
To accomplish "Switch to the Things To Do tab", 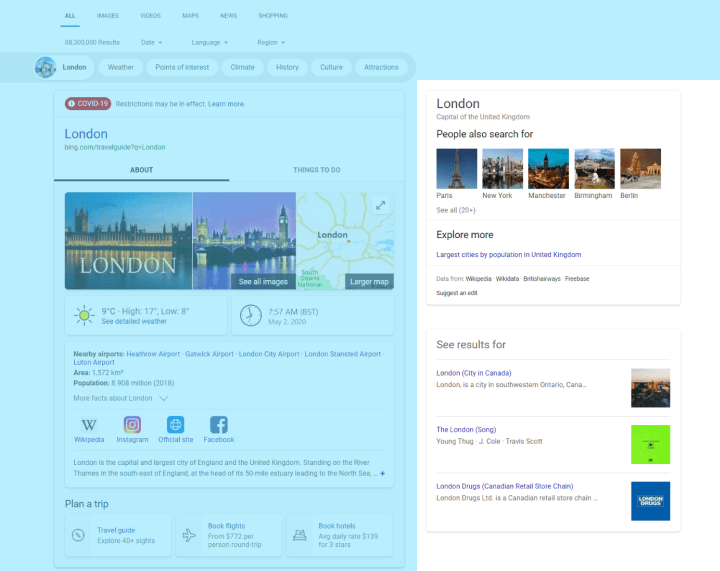I will (x=316, y=170).
